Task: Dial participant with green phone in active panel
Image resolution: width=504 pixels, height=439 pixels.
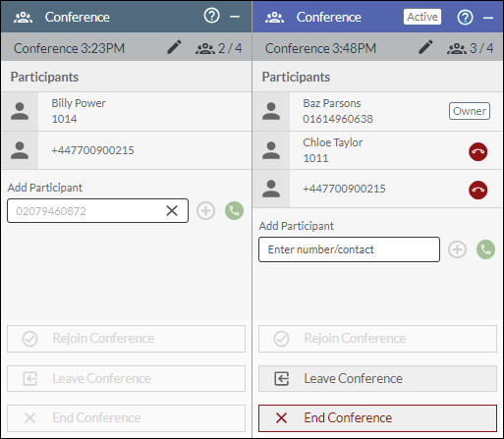Action: point(485,249)
